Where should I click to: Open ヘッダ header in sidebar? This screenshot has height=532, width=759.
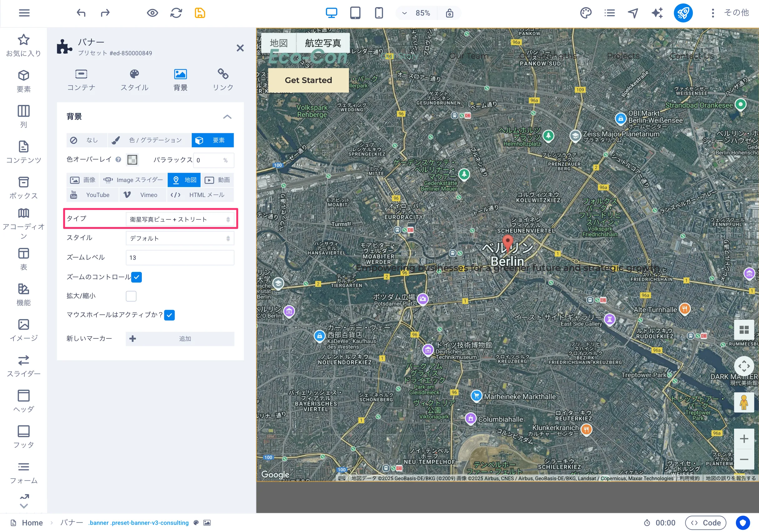click(x=23, y=401)
